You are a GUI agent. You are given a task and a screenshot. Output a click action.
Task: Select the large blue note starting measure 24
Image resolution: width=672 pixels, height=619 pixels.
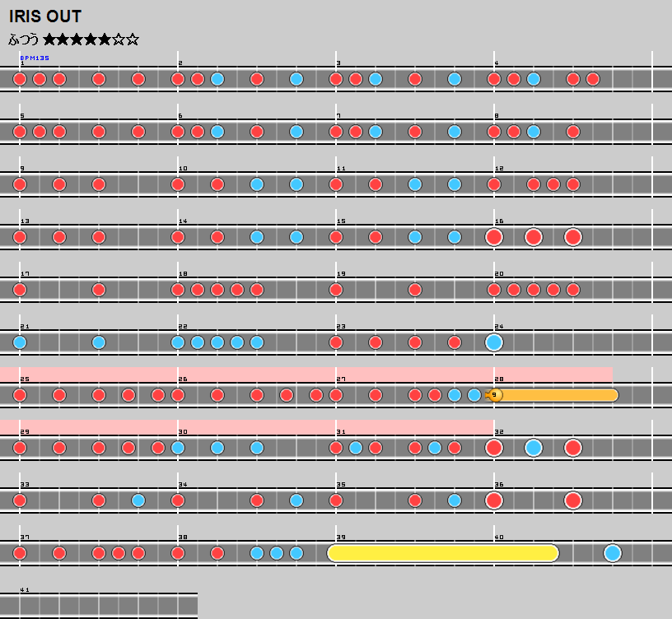494,342
